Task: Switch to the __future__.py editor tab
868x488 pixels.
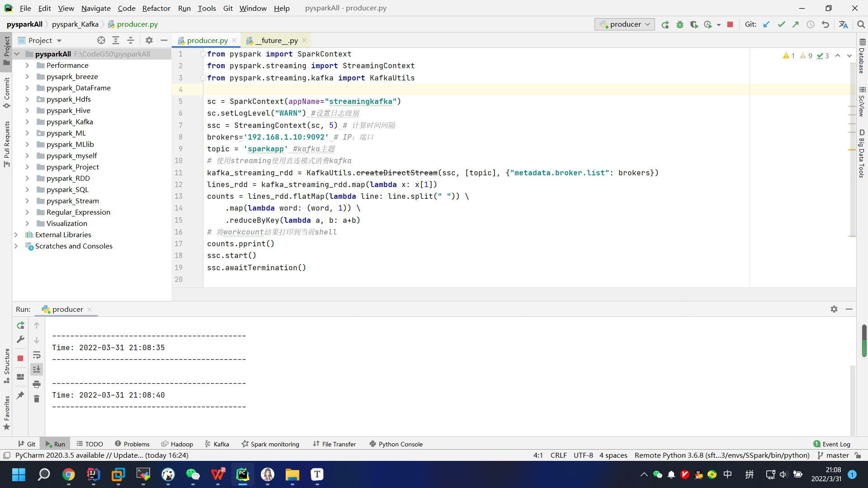Action: coord(277,41)
